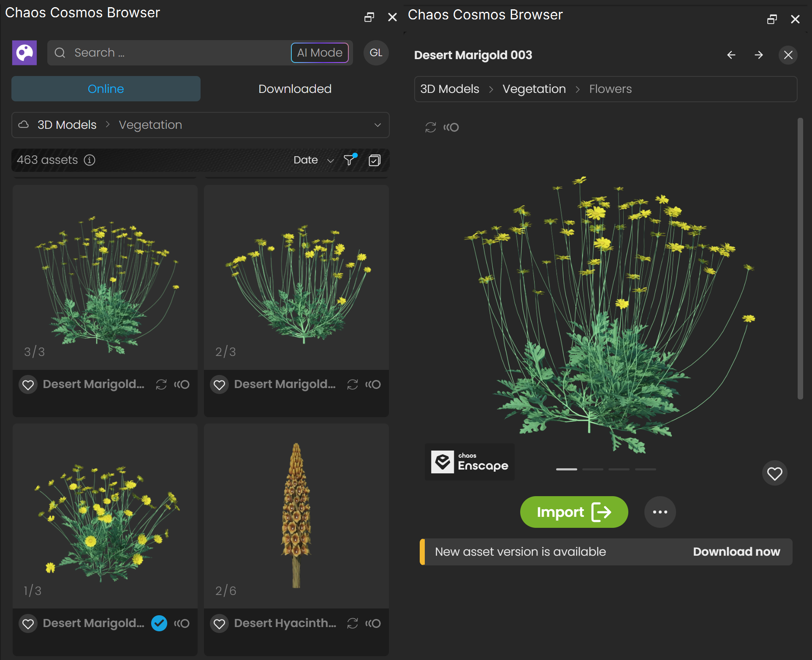Restore down the left Chaos Cosmos Browser window
The width and height of the screenshot is (812, 660).
[x=369, y=17]
